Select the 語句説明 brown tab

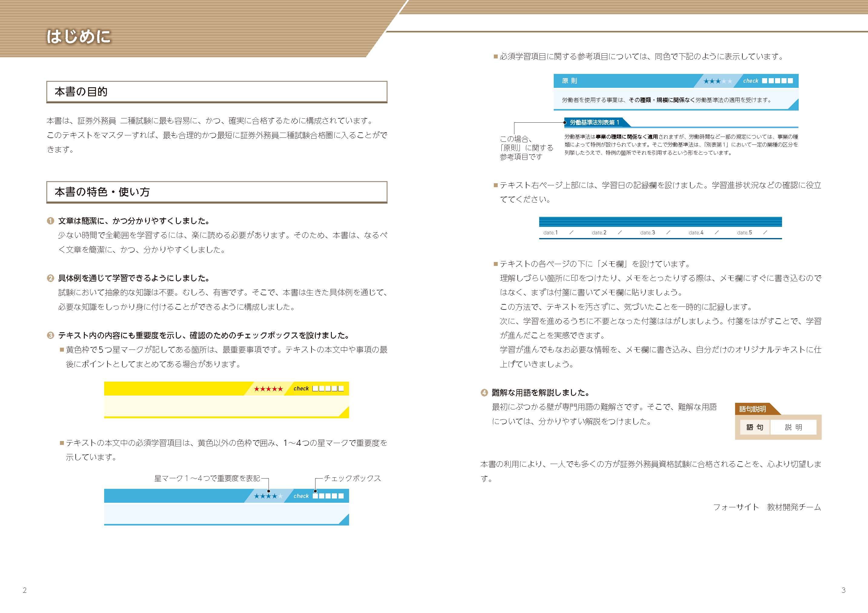(752, 409)
